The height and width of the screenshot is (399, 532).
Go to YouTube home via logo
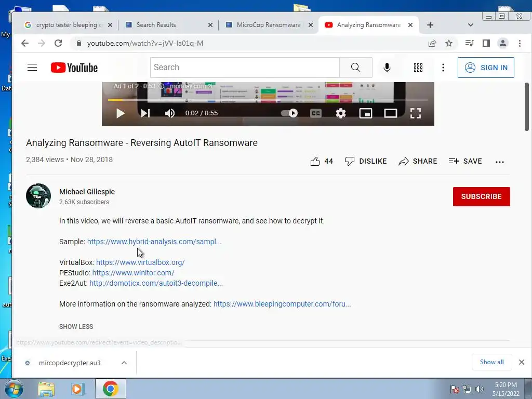point(74,68)
